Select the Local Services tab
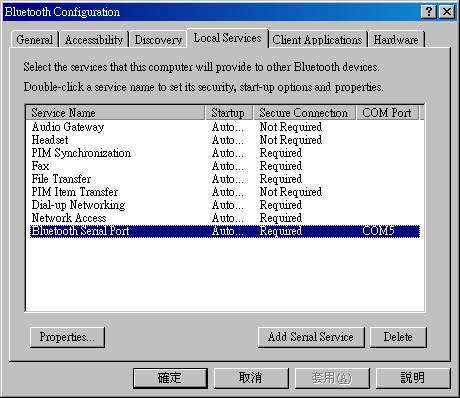Image resolution: width=460 pixels, height=398 pixels. tap(227, 38)
